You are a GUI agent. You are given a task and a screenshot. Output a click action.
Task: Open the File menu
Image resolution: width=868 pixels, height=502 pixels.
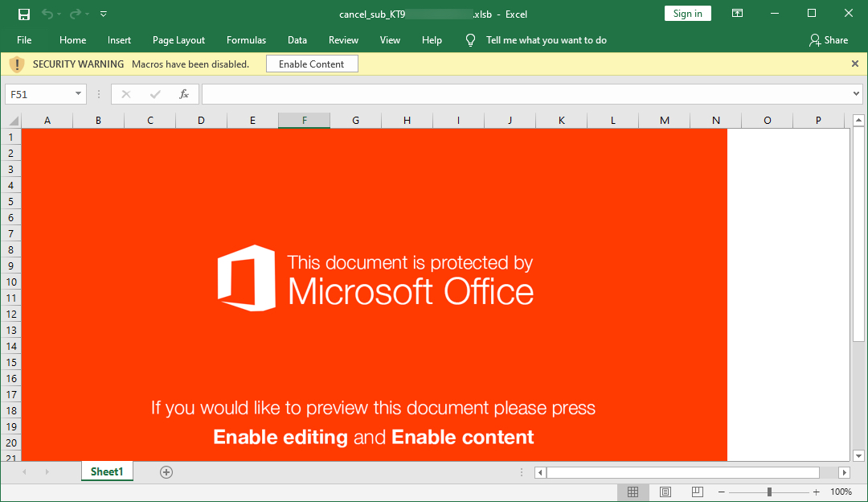pos(24,40)
